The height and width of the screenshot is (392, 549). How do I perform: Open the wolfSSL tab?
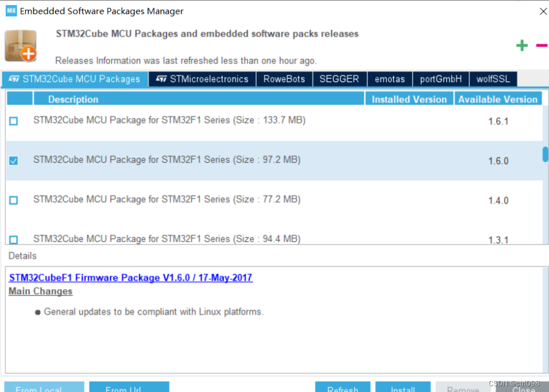[493, 79]
